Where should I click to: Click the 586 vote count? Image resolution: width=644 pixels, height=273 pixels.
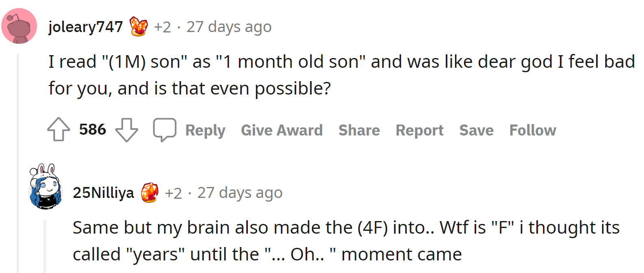[92, 130]
